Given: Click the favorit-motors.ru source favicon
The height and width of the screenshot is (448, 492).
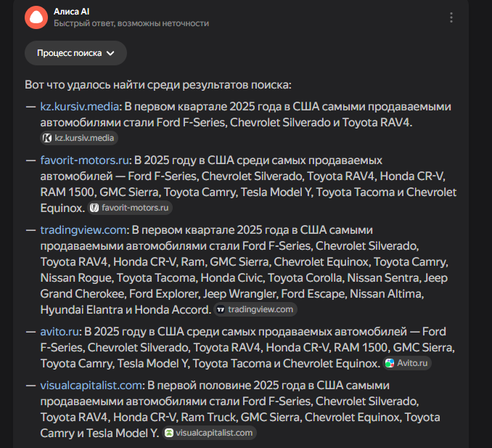Looking at the screenshot, I should point(94,208).
